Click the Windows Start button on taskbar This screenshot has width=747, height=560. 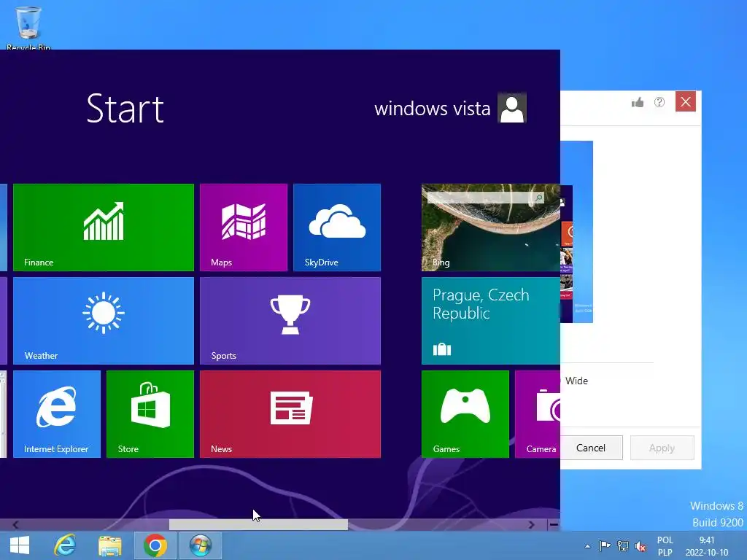tap(20, 545)
